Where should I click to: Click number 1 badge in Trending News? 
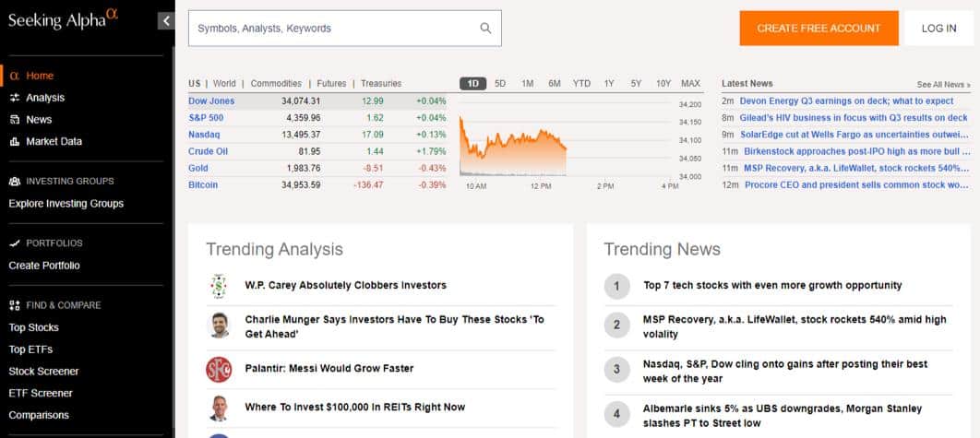coord(616,286)
